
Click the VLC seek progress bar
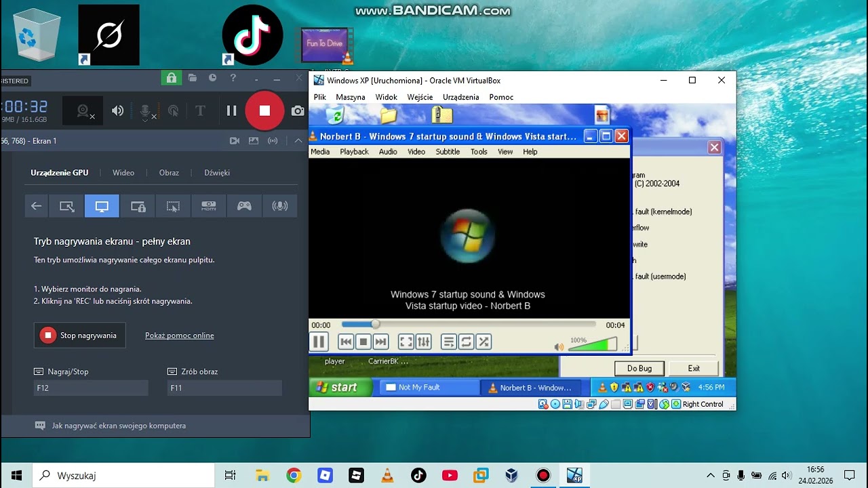(469, 325)
